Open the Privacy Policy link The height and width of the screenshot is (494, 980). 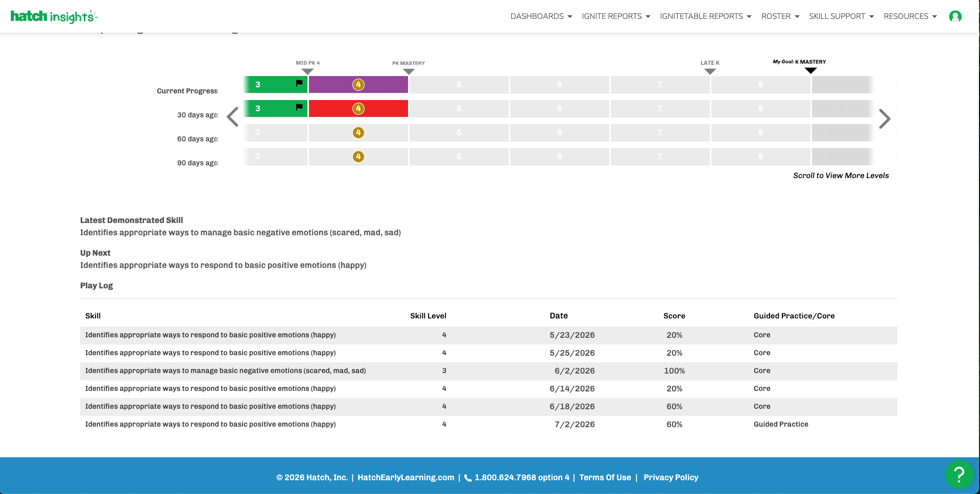click(671, 478)
